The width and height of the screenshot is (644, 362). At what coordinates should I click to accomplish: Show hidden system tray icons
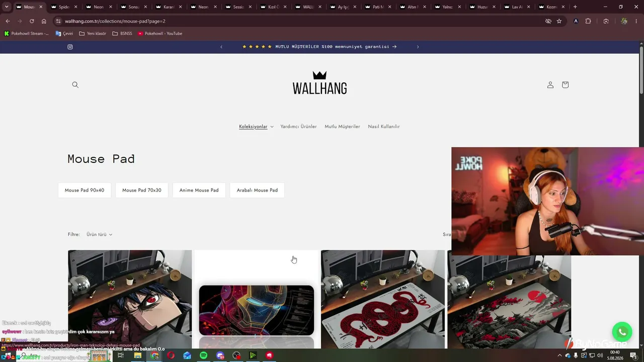point(559,355)
